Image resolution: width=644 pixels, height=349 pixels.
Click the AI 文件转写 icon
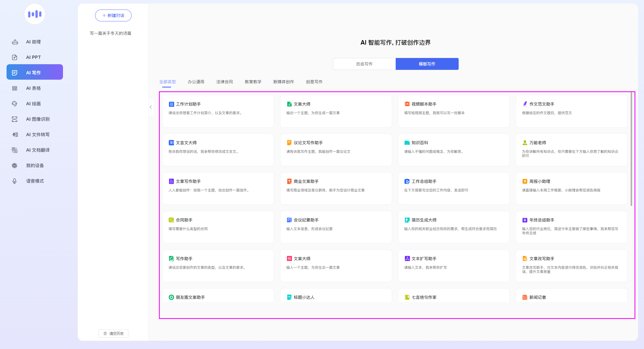coord(15,135)
